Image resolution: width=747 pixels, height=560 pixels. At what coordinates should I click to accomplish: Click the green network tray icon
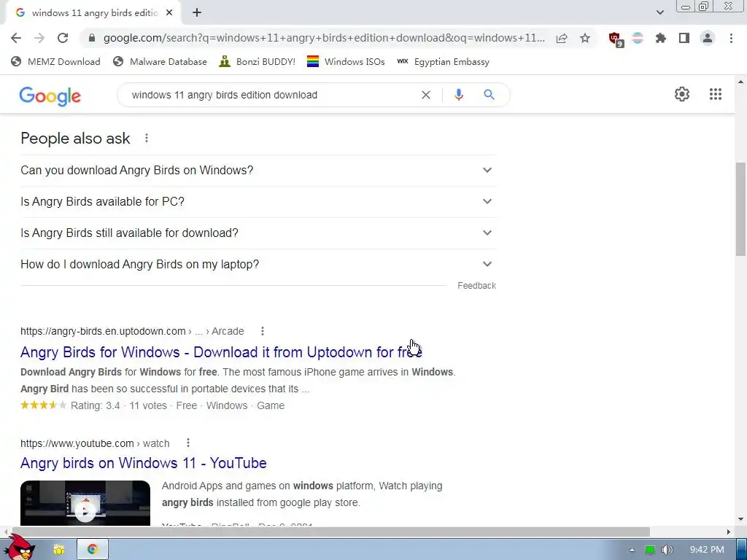(x=649, y=550)
